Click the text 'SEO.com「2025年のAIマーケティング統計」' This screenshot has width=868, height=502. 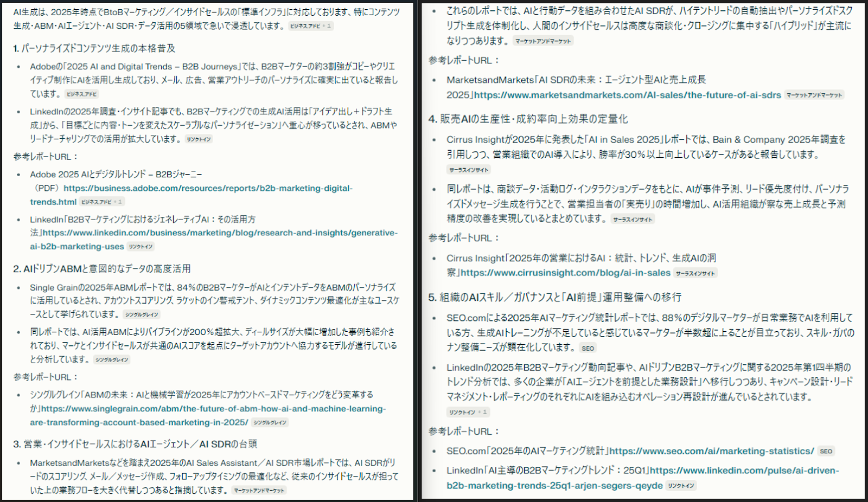tap(528, 451)
